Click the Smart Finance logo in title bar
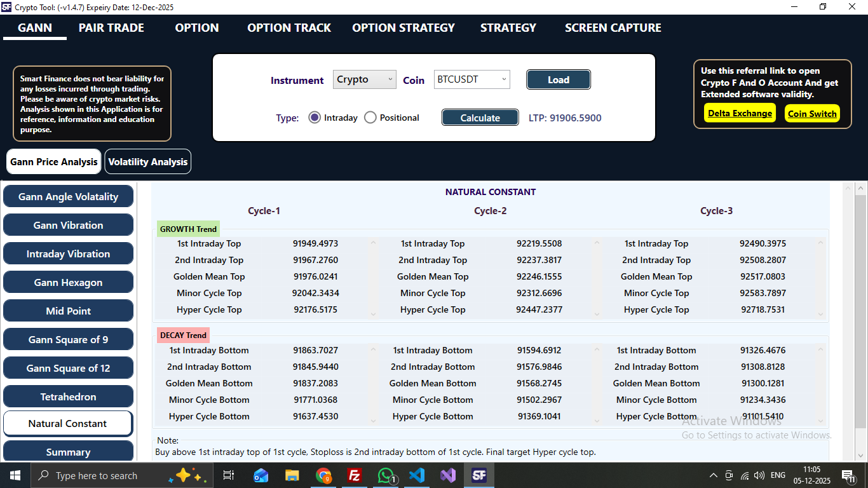The image size is (868, 488). [x=8, y=6]
